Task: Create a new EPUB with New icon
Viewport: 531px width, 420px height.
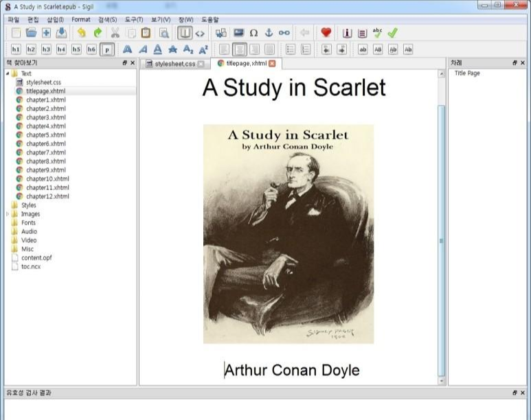Action: [16, 33]
